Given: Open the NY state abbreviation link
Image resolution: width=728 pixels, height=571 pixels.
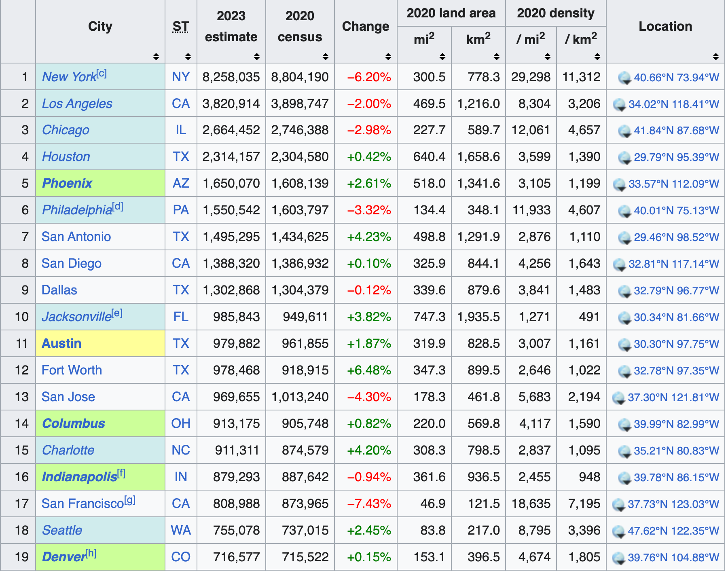Looking at the screenshot, I should pos(181,77).
